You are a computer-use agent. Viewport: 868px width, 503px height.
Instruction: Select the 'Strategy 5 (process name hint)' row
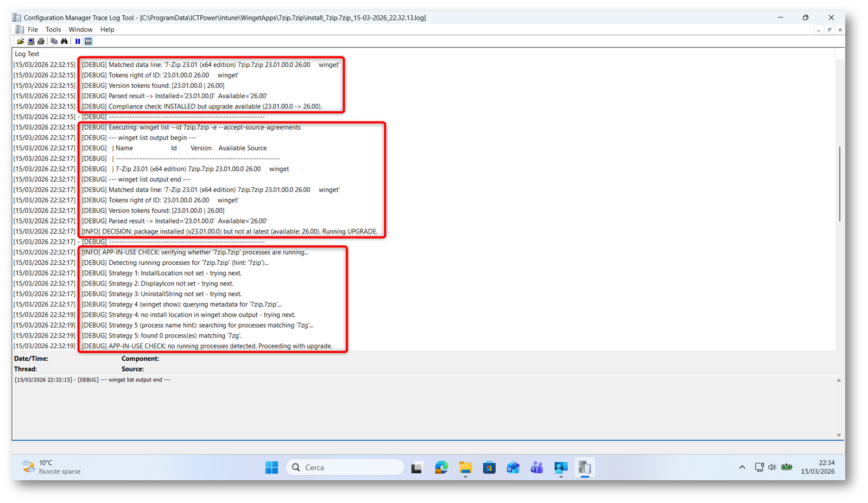[423, 325]
